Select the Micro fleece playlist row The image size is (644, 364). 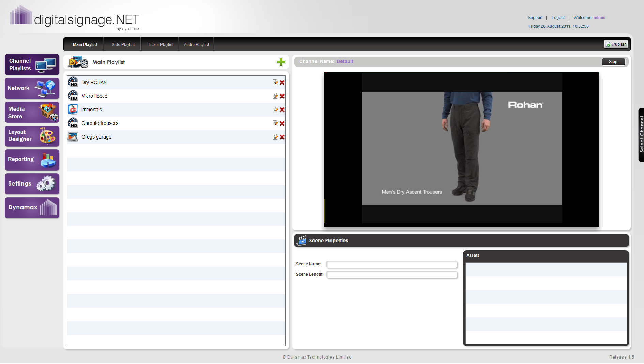[176, 96]
